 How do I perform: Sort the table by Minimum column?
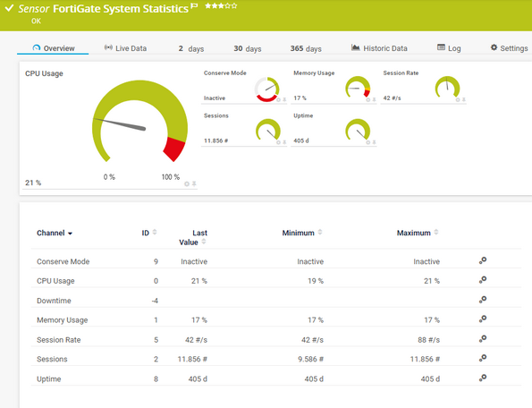(x=302, y=233)
